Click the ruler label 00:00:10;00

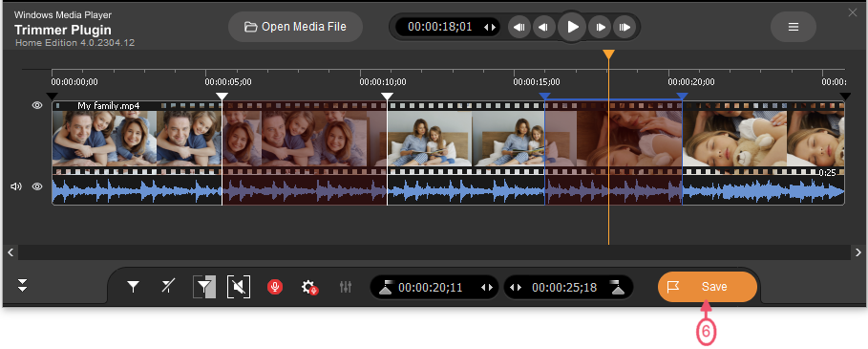point(383,82)
